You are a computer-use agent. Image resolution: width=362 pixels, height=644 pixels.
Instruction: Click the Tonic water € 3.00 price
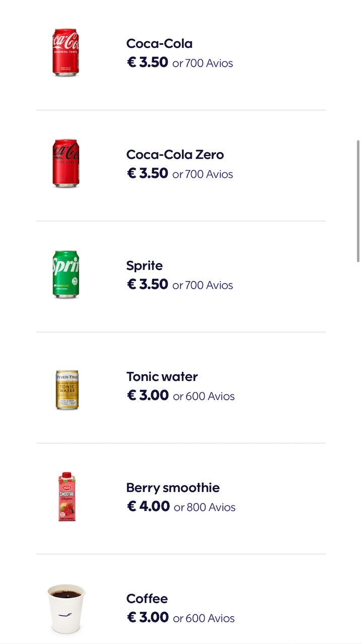(x=148, y=395)
